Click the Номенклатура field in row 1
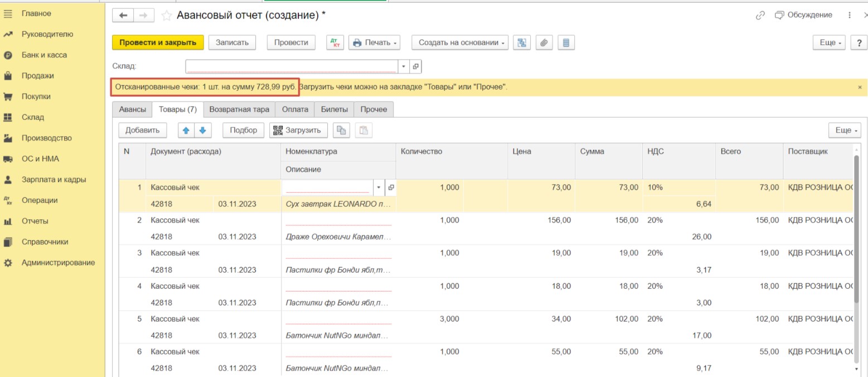 pyautogui.click(x=328, y=187)
